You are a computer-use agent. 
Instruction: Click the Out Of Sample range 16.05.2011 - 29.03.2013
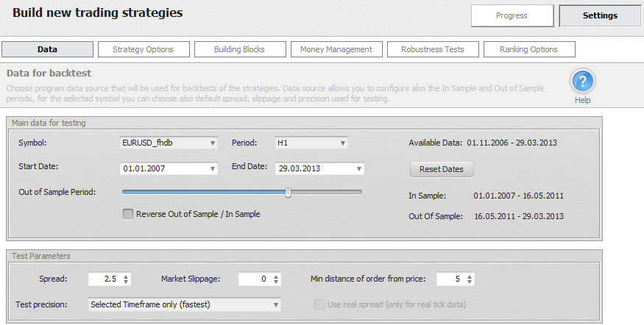tap(519, 216)
